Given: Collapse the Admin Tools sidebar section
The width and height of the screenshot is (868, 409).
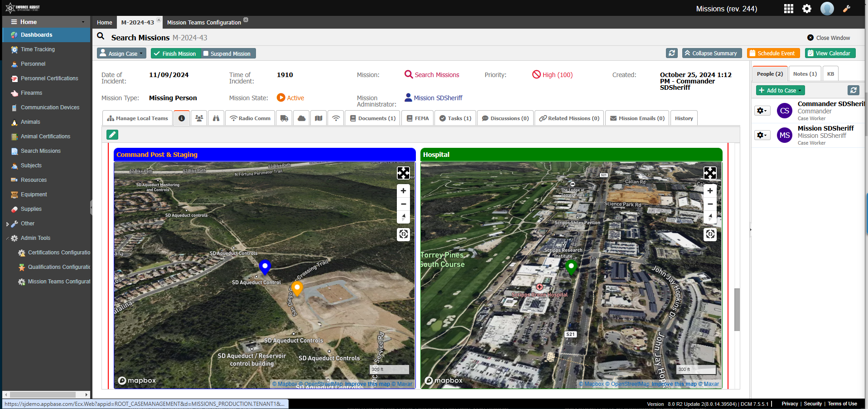Looking at the screenshot, I should [7, 239].
